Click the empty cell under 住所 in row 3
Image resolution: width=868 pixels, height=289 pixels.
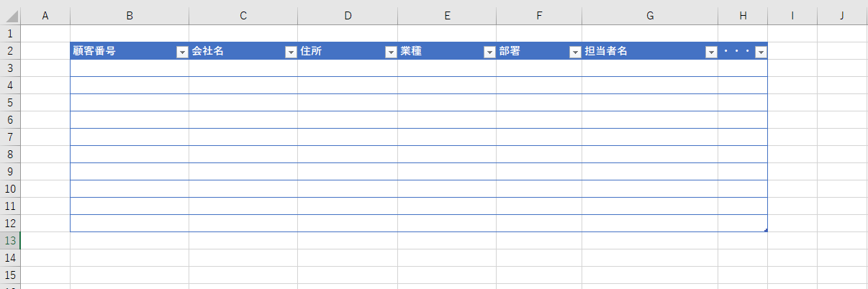[348, 68]
